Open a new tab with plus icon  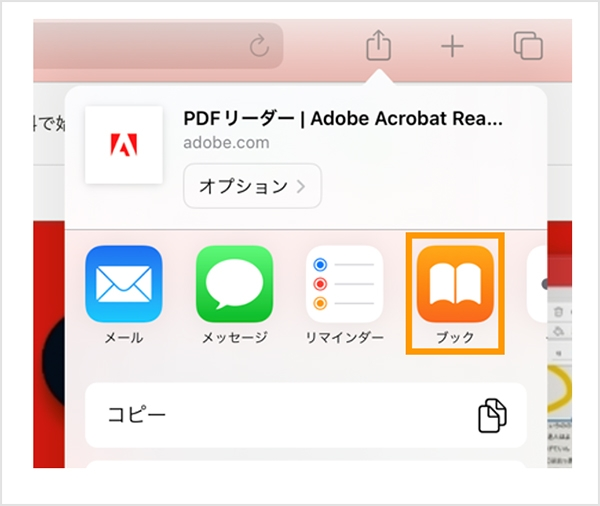pos(452,47)
